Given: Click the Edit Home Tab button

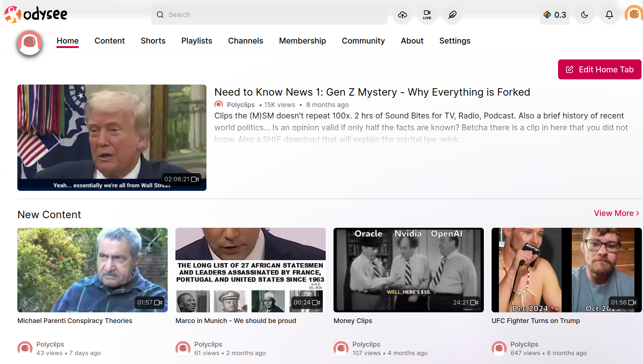Looking at the screenshot, I should [599, 69].
